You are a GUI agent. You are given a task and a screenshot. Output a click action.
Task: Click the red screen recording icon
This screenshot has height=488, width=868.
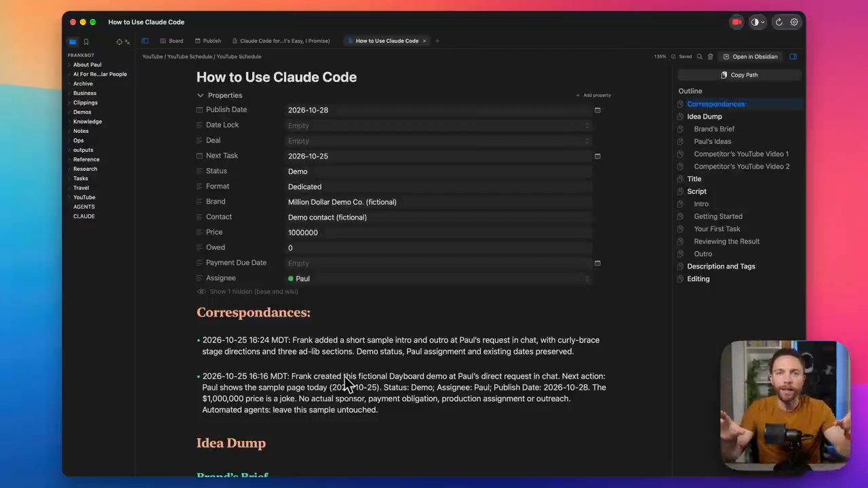pos(736,22)
